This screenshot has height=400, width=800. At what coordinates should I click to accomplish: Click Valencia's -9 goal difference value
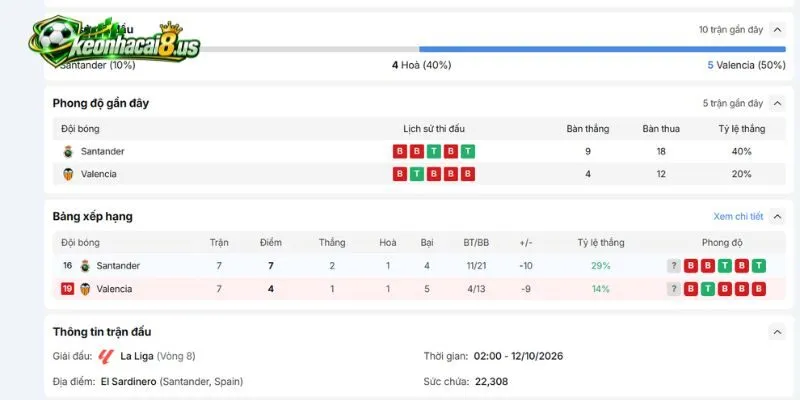(526, 289)
